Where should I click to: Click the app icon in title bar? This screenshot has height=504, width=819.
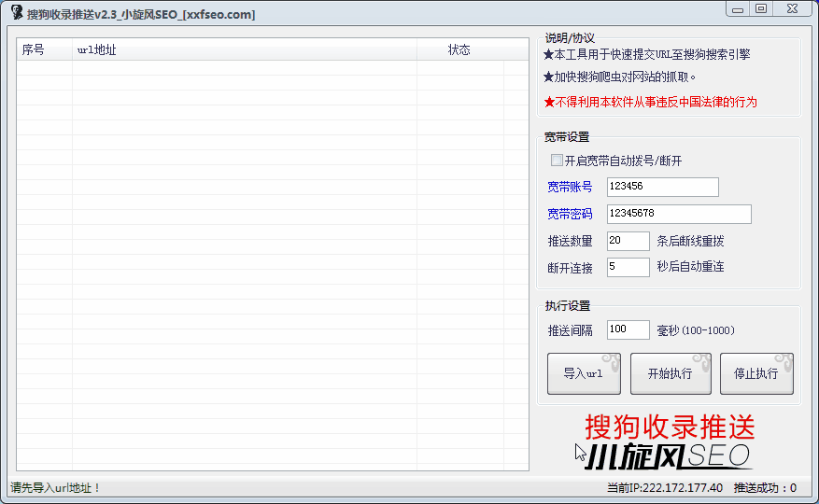(17, 12)
